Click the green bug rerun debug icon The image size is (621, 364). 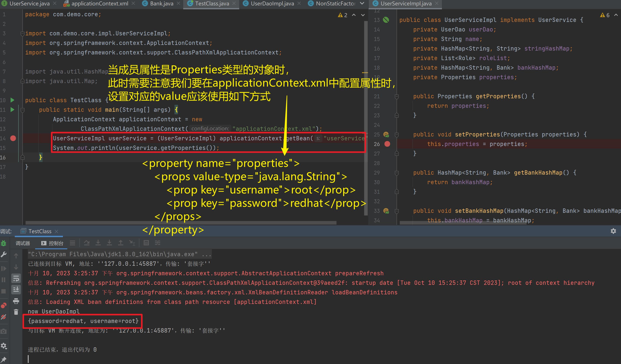coord(3,243)
